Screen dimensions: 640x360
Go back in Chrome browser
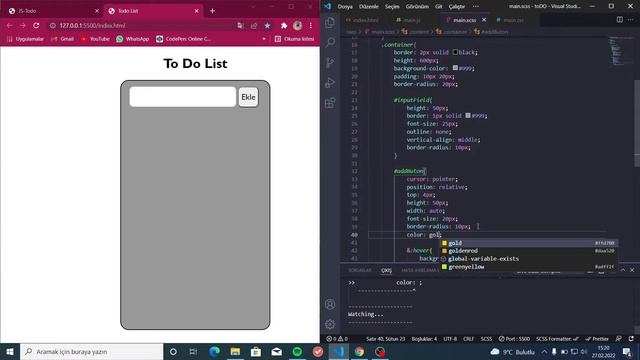click(9, 25)
